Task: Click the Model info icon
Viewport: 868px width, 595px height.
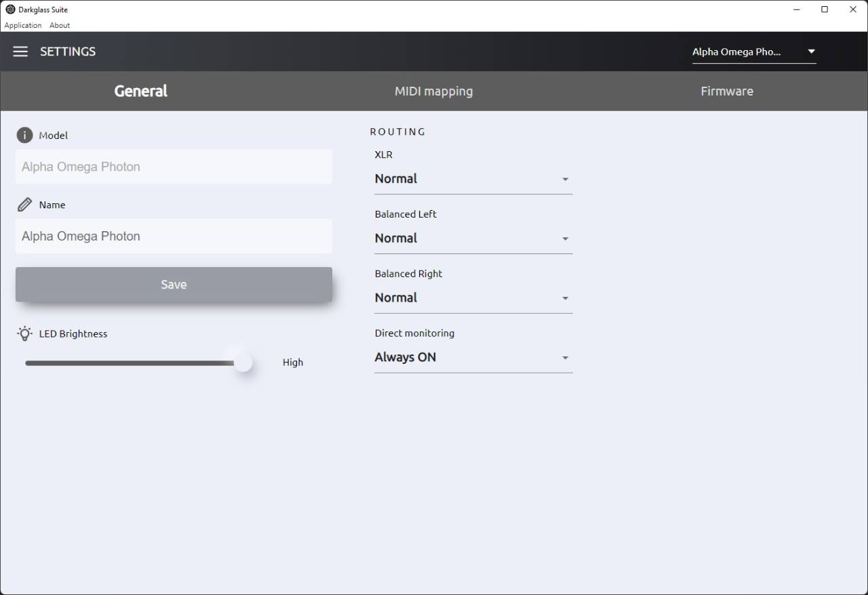Action: point(24,135)
